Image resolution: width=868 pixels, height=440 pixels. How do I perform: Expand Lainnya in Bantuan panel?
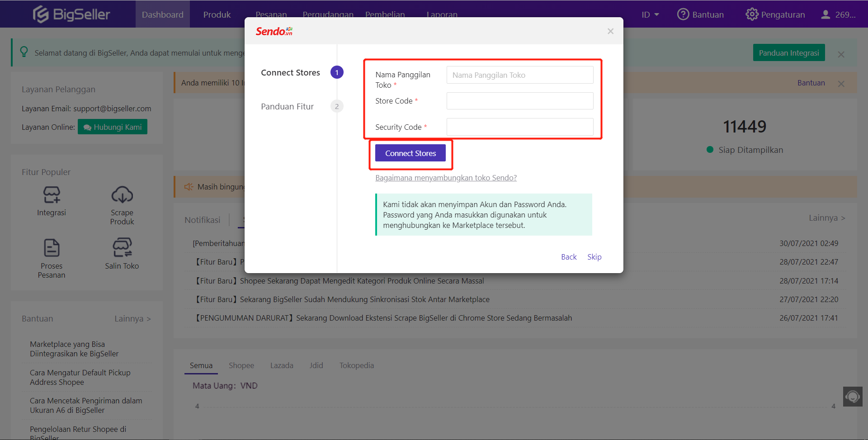coord(132,319)
